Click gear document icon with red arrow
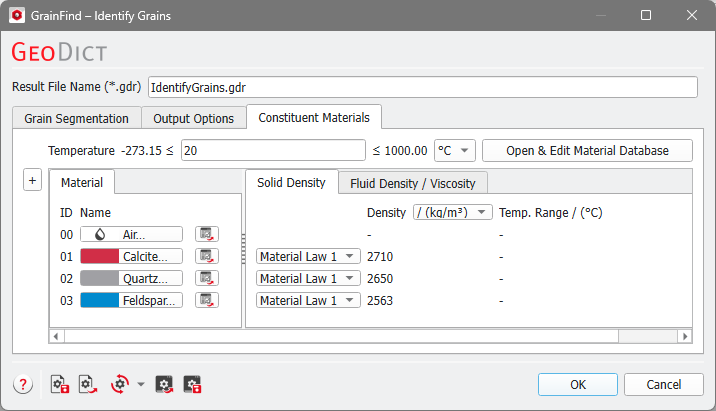Viewport: 716px width, 411px height. [x=88, y=385]
